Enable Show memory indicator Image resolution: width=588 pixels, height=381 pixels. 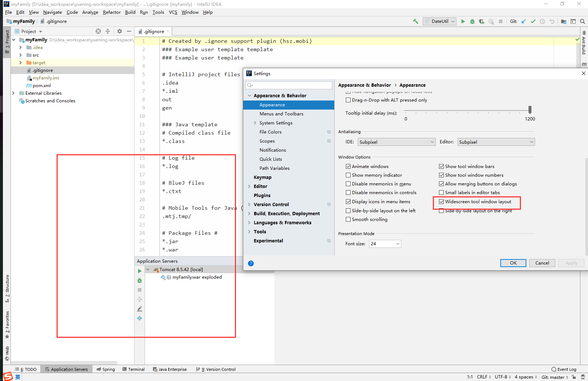coord(348,175)
